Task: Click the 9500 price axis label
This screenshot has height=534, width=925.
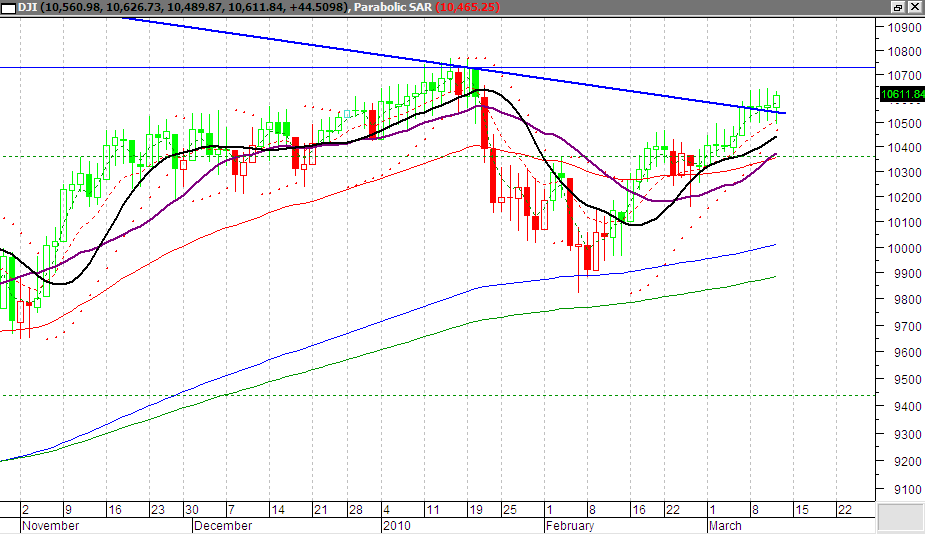Action: coord(907,379)
